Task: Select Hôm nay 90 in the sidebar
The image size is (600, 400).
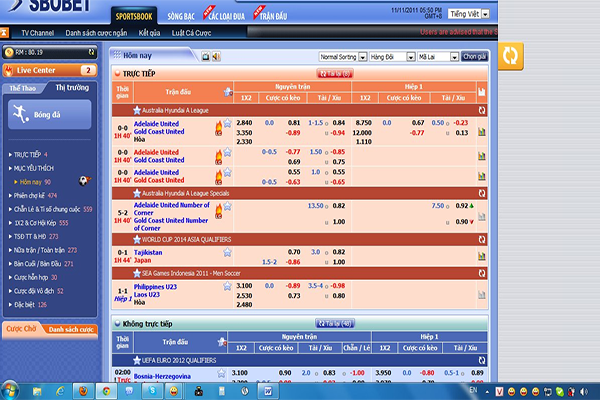Action: (35, 182)
